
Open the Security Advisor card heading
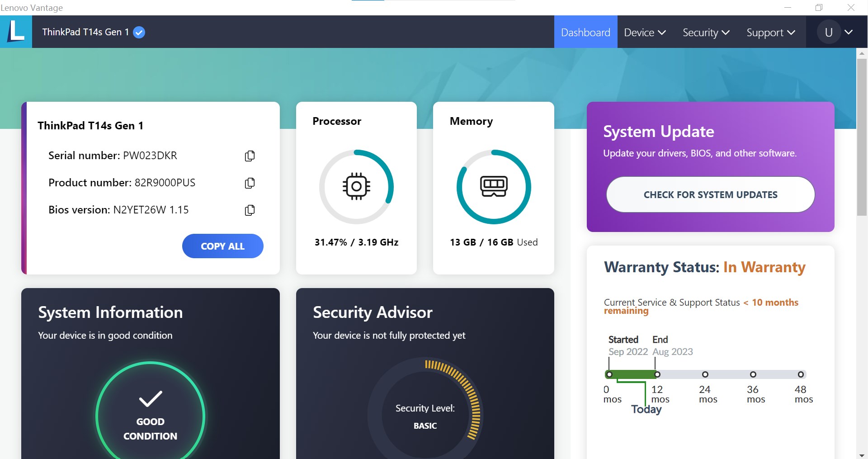373,312
